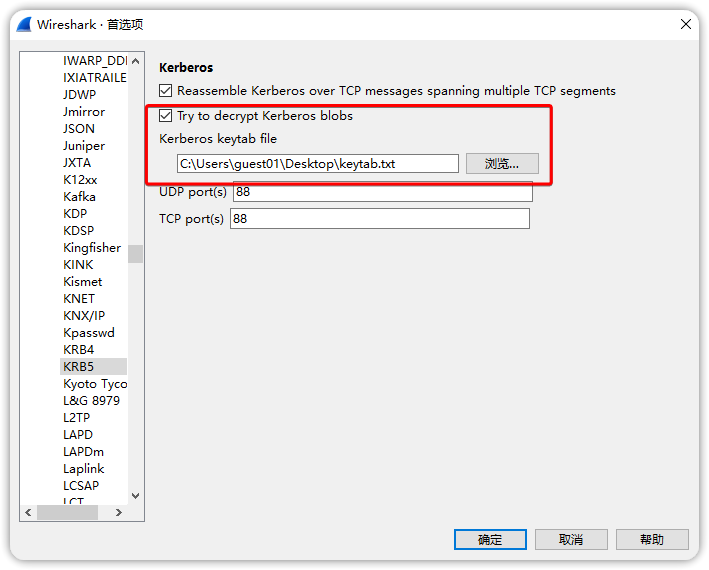Select Kingfisher protocol
The height and width of the screenshot is (570, 709).
(x=92, y=248)
